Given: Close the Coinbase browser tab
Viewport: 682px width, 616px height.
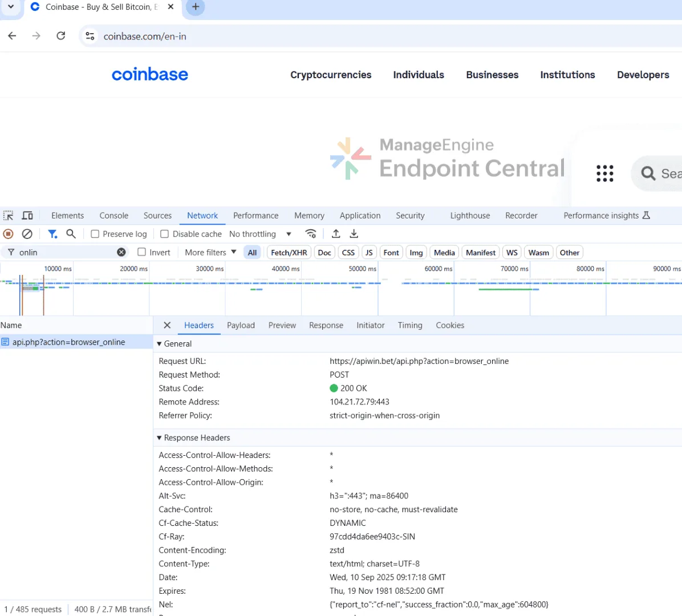Looking at the screenshot, I should [171, 7].
